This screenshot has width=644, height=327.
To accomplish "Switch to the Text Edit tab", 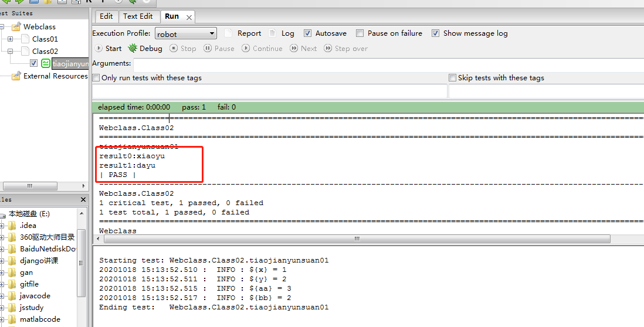I will [138, 16].
